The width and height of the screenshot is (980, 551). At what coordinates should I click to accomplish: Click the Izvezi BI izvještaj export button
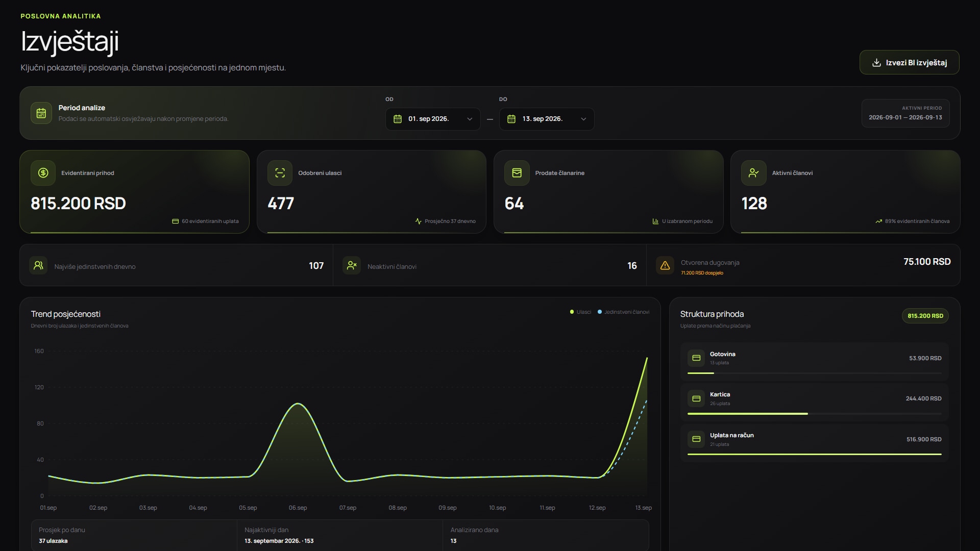pos(909,62)
